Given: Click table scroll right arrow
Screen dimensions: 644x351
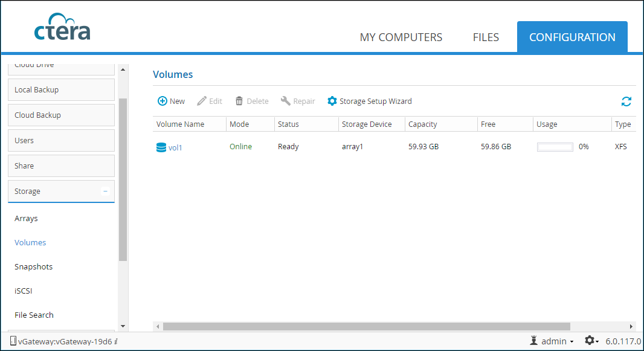Looking at the screenshot, I should (631, 327).
